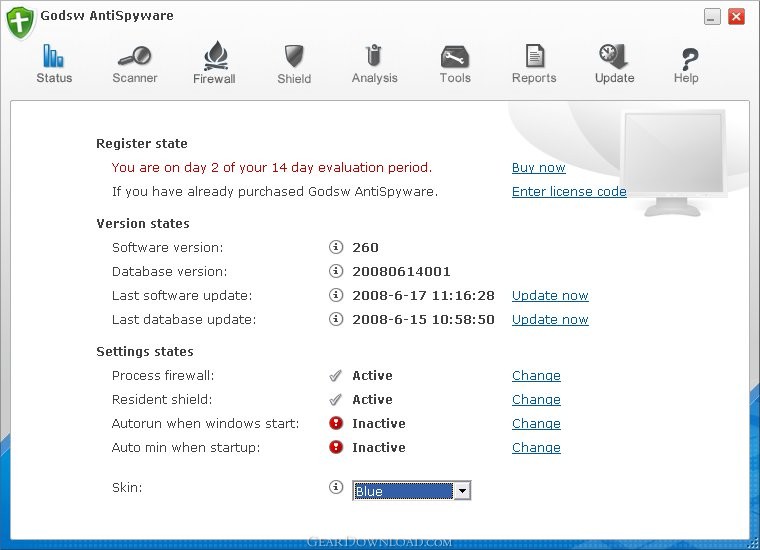Screen dimensions: 760x550
Task: Close the Godsw AntiSpyware window
Action: click(736, 17)
